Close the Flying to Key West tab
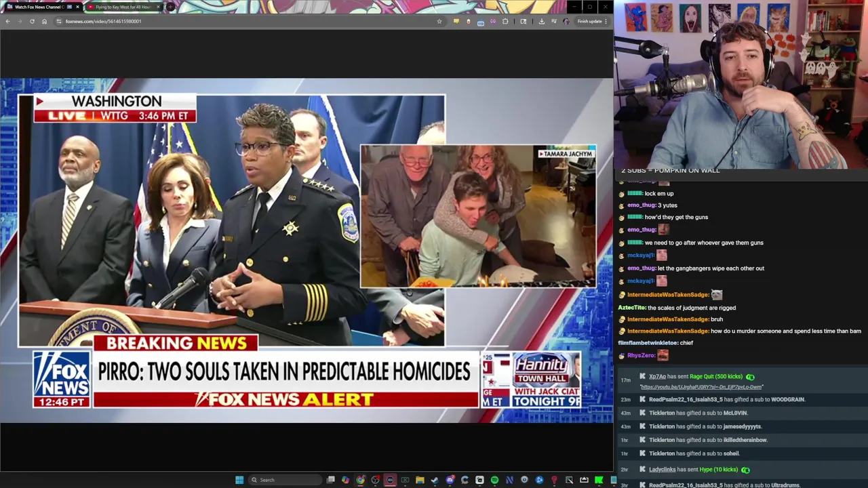Image resolution: width=868 pixels, height=488 pixels. pos(158,7)
